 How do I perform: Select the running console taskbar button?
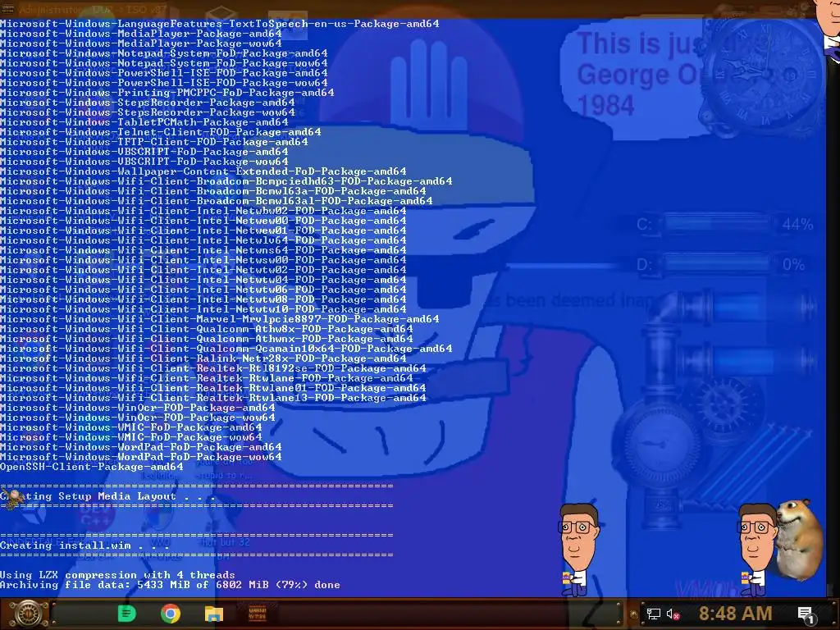(258, 614)
